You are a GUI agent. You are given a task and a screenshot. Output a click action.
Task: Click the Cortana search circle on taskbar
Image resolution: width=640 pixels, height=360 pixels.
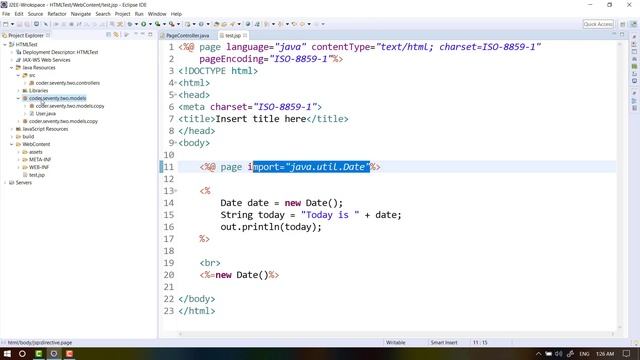22,354
